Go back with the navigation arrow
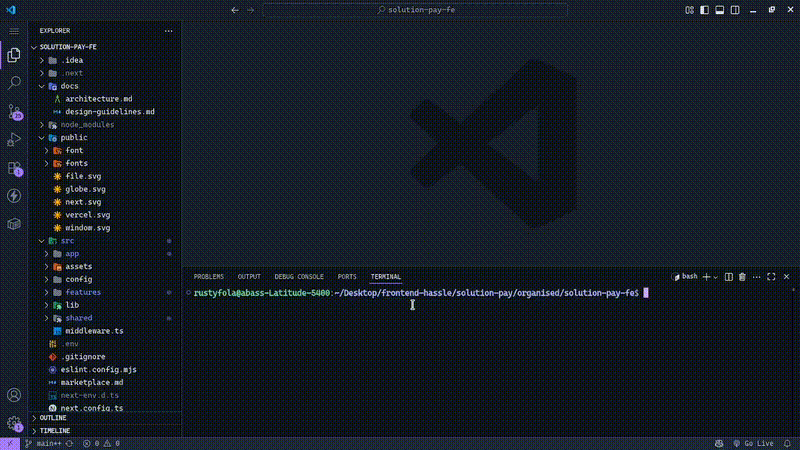 [x=235, y=10]
